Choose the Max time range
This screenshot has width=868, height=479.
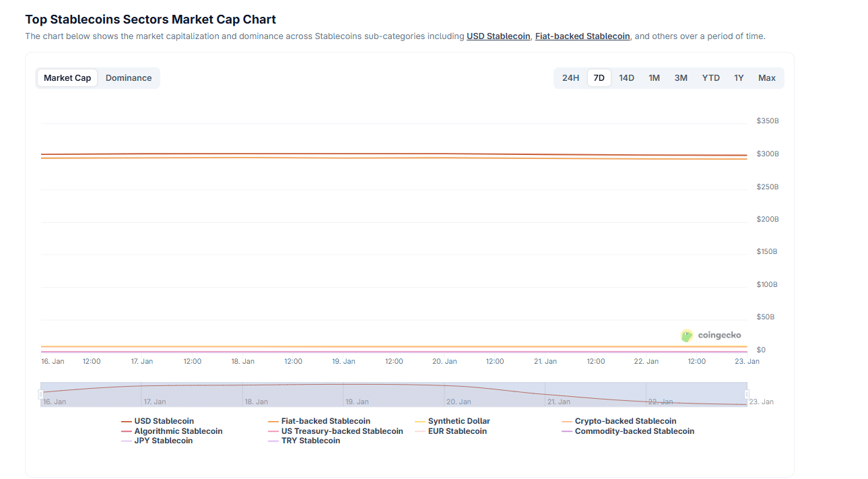coord(766,77)
